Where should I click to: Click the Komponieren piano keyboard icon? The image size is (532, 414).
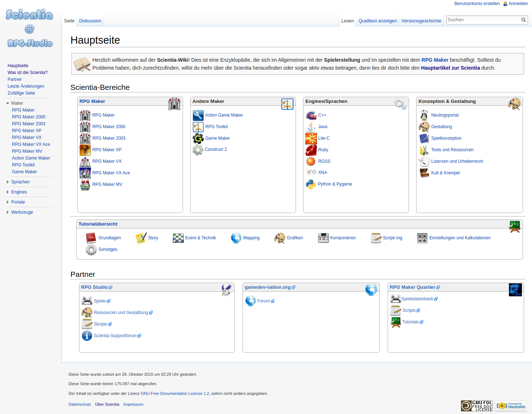click(323, 238)
